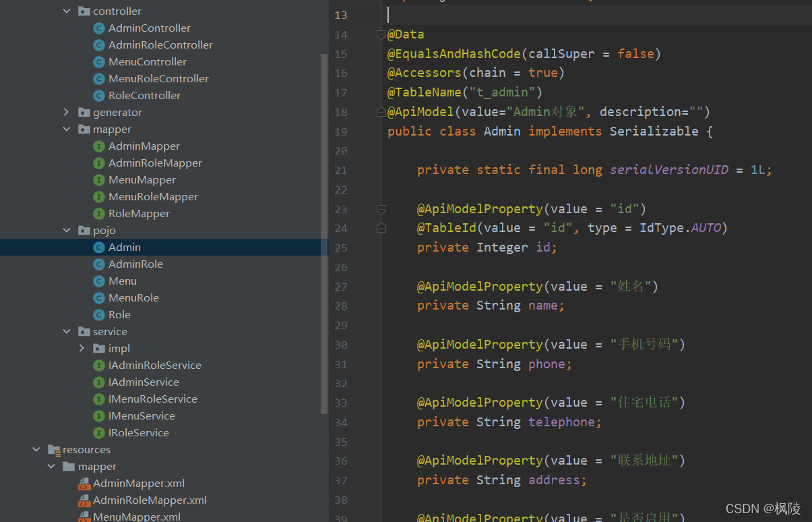This screenshot has height=522, width=812.
Task: Open MenuMapper.xml in resources mapper
Action: [137, 516]
